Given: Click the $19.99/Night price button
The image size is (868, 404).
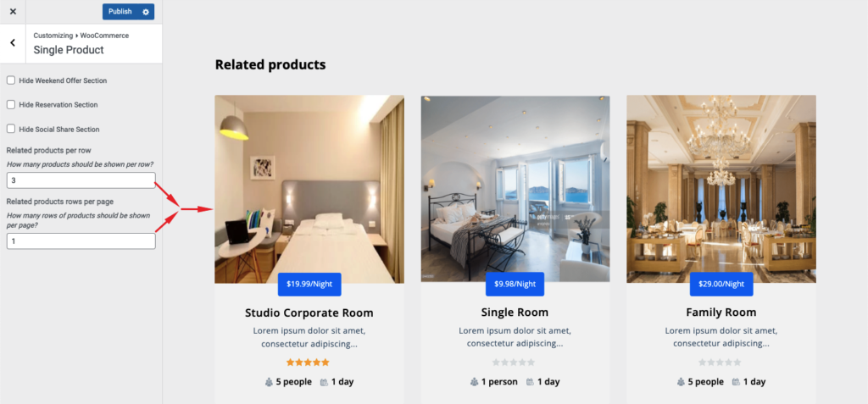Looking at the screenshot, I should pos(309,284).
